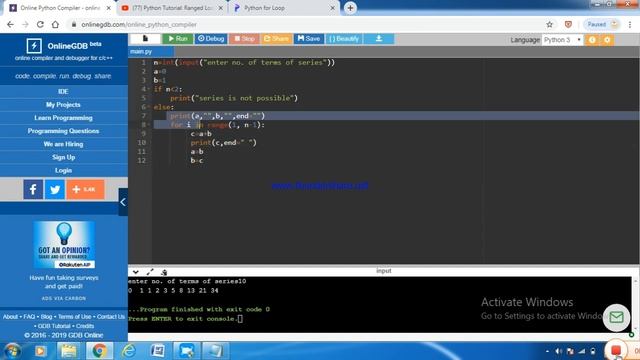Click the download code icon in the toolbar

tap(379, 39)
